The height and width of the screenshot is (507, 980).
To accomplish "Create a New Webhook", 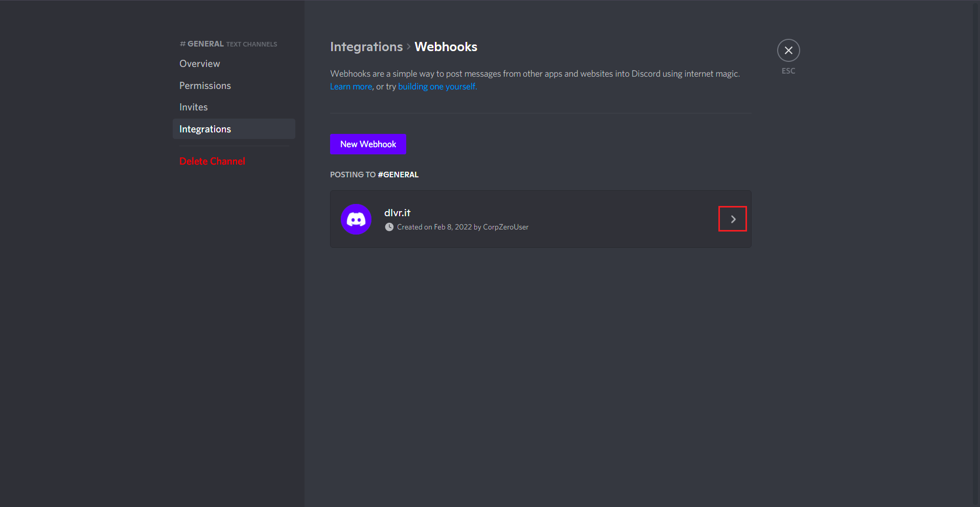I will pyautogui.click(x=368, y=144).
